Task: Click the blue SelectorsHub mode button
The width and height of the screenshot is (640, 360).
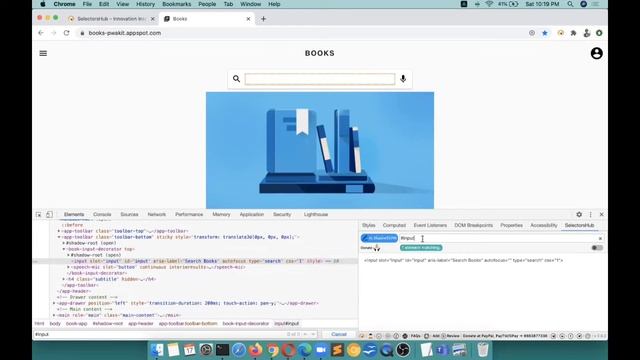Action: [x=379, y=238]
